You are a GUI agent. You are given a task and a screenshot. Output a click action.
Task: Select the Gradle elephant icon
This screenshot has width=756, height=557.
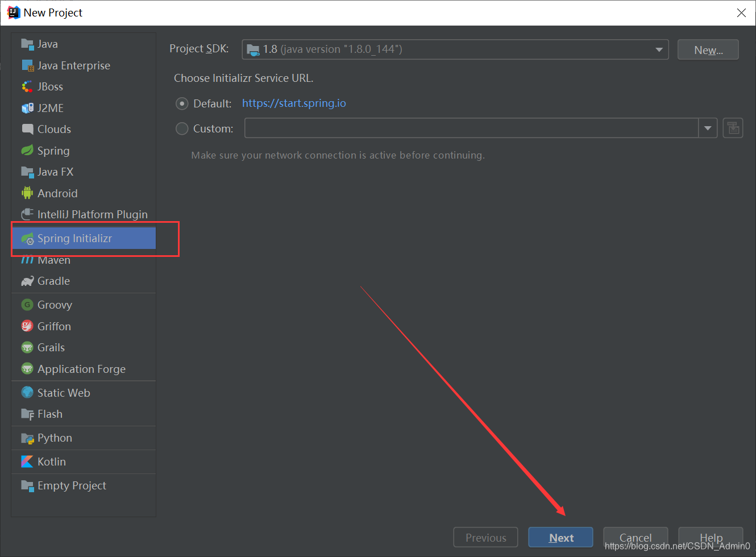tap(27, 281)
